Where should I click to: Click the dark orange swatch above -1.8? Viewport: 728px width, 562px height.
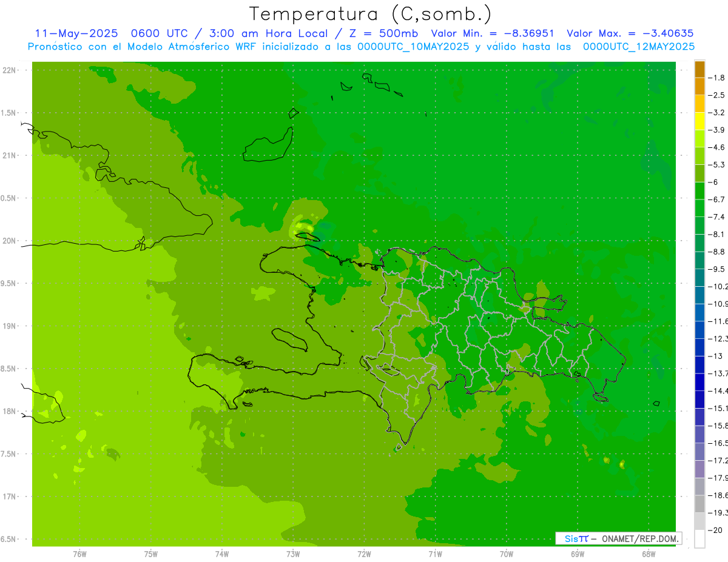699,69
